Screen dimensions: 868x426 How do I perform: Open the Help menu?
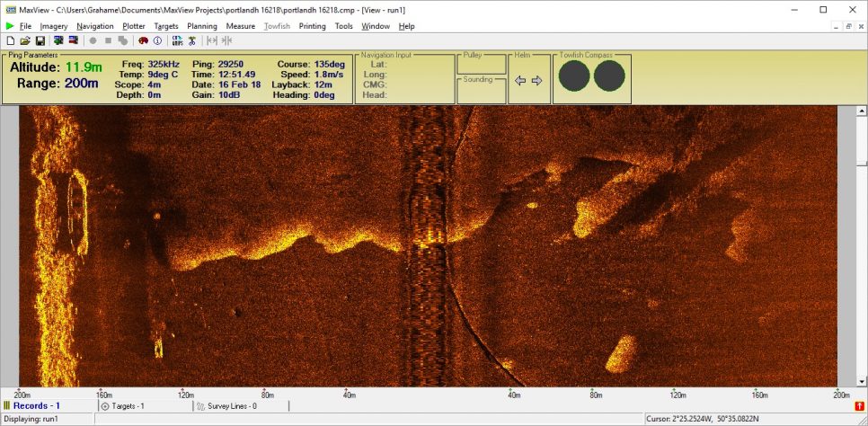pos(407,26)
